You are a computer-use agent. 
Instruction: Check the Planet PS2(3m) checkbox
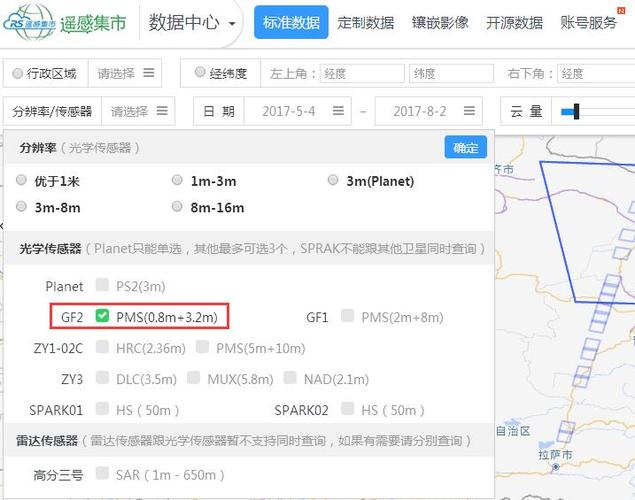[102, 285]
